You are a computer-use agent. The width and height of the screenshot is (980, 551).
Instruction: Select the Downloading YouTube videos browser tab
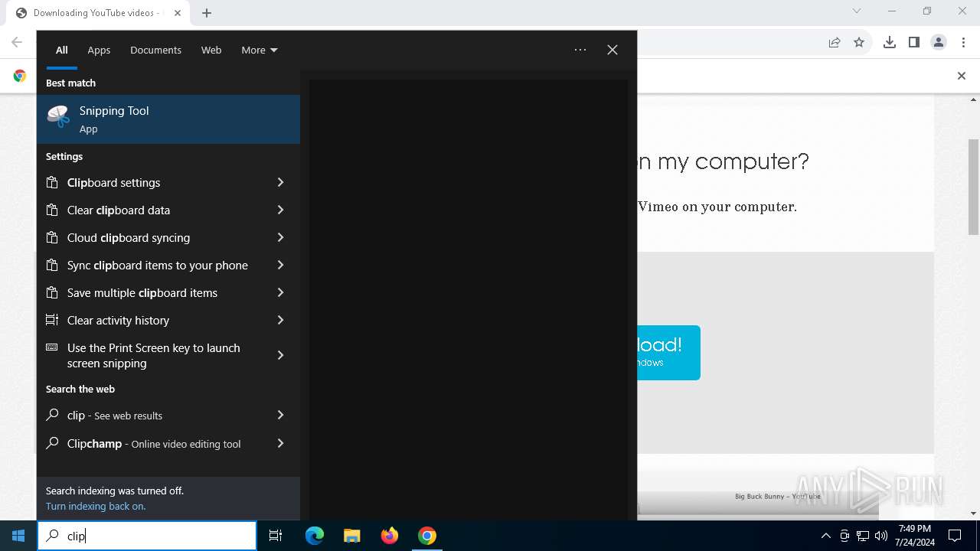pyautogui.click(x=97, y=13)
